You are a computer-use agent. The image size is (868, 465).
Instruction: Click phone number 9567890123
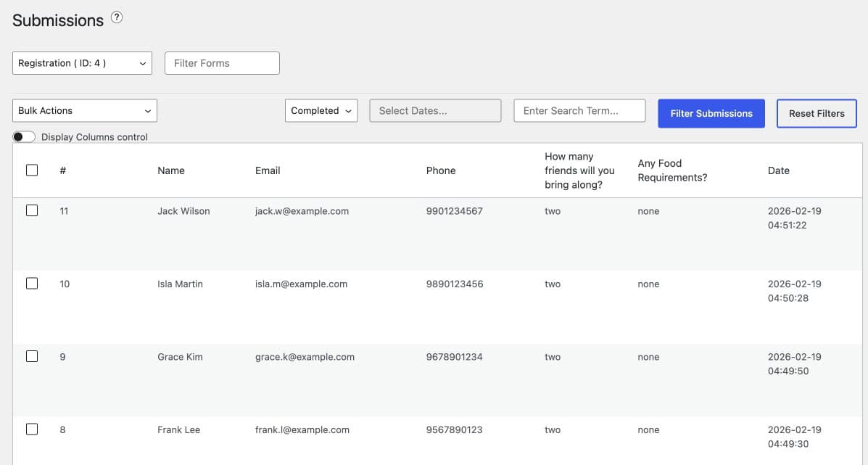[x=455, y=429]
